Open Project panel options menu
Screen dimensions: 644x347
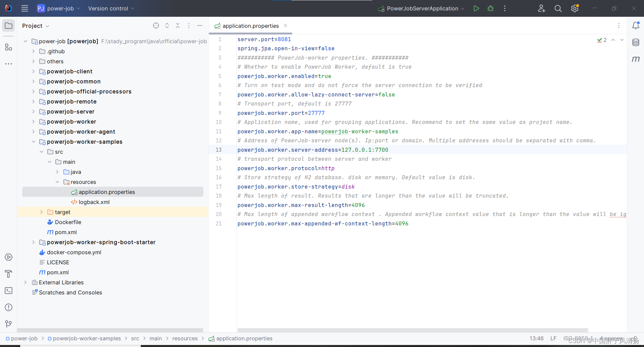pos(189,25)
